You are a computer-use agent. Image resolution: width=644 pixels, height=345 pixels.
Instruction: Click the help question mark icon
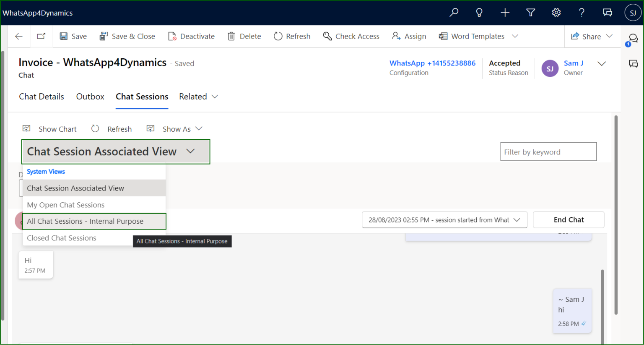[582, 13]
